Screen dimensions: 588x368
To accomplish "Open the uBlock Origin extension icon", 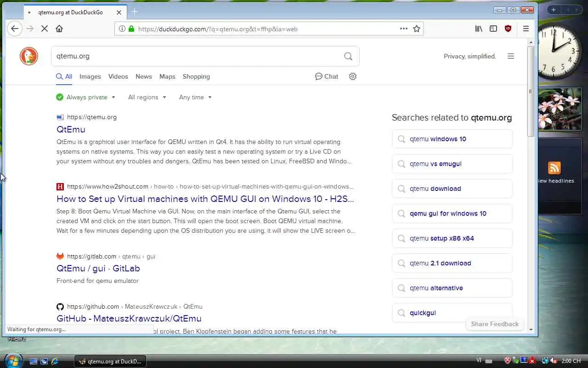I will (508, 29).
